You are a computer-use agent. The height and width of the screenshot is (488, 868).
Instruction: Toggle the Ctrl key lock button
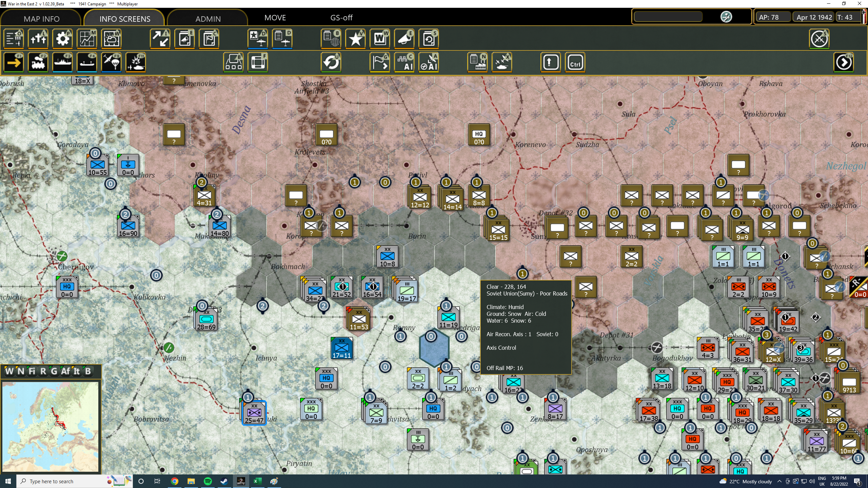point(575,63)
